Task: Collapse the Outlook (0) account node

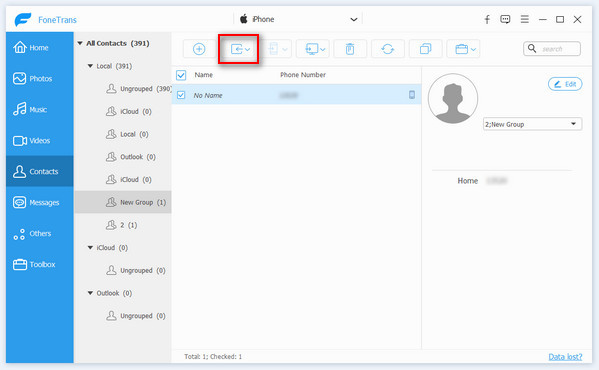Action: (x=90, y=293)
